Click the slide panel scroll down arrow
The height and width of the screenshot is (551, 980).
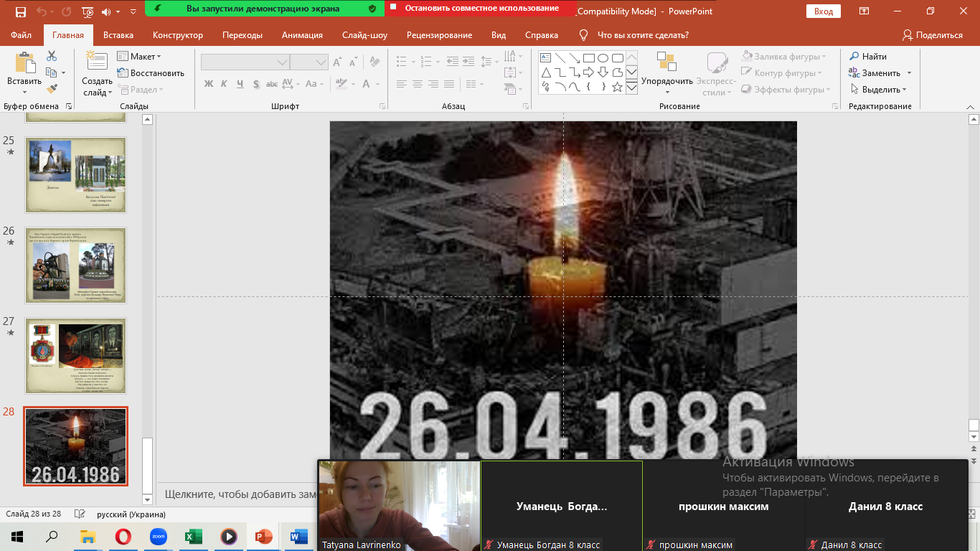pyautogui.click(x=148, y=499)
